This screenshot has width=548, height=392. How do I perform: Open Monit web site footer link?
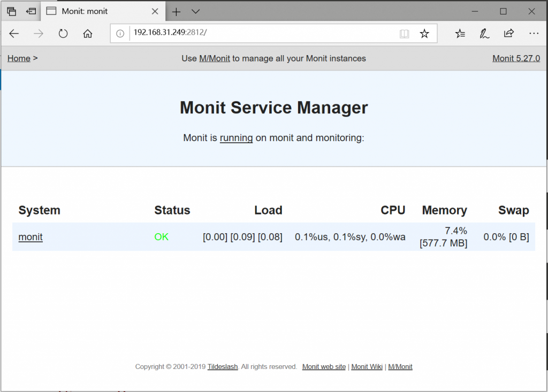[324, 367]
